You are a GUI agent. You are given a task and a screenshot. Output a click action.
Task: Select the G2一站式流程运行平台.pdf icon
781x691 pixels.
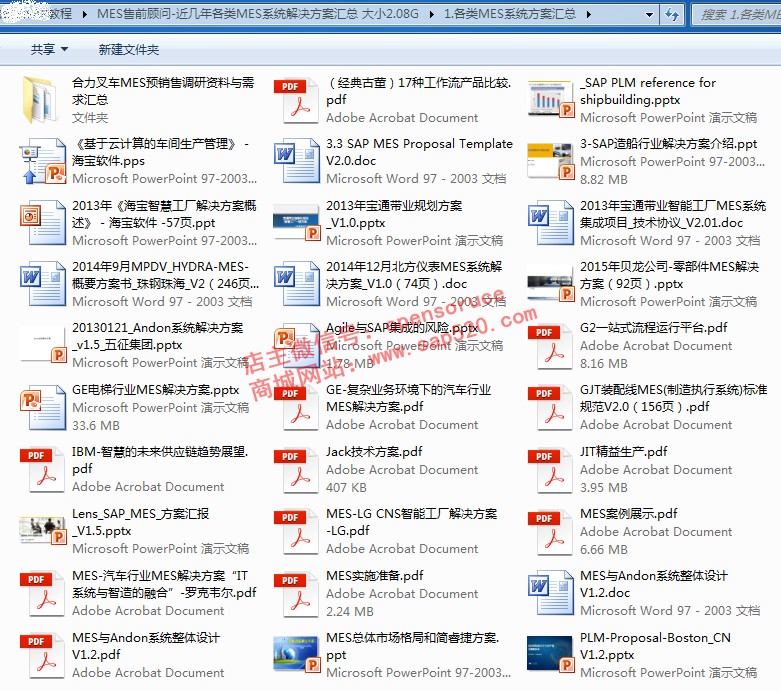point(550,346)
